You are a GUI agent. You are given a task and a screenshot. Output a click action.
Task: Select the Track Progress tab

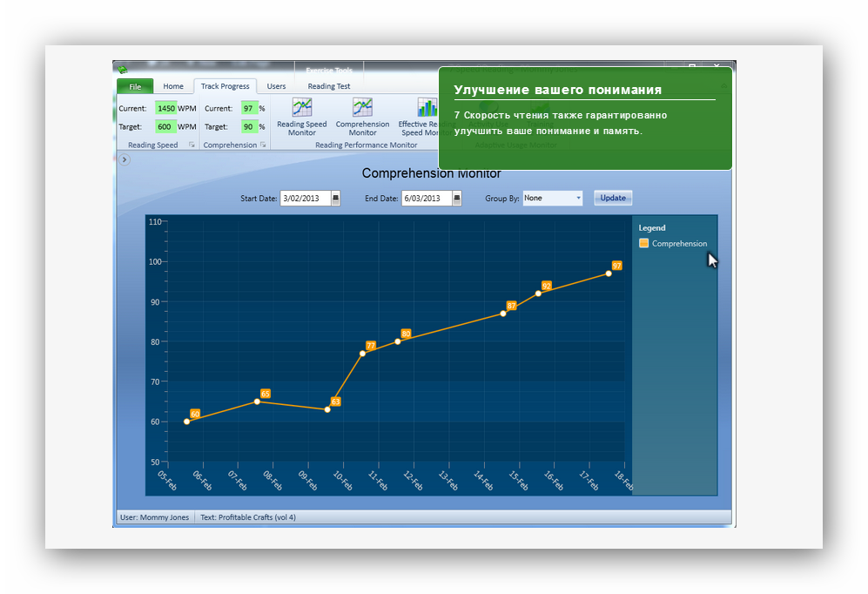pos(225,86)
